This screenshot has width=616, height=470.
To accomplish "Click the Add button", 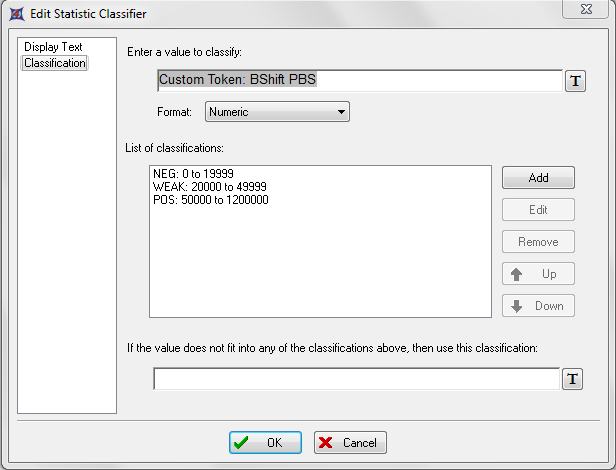I will pos(538,178).
